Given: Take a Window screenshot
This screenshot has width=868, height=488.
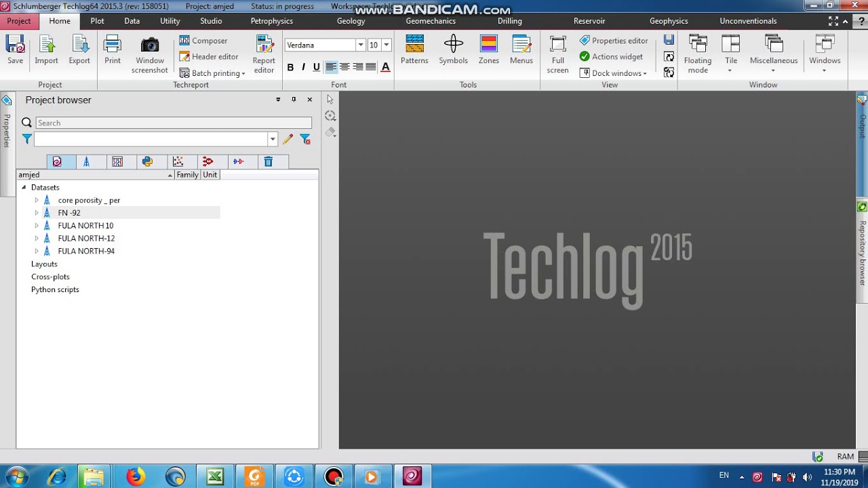Looking at the screenshot, I should tap(150, 55).
